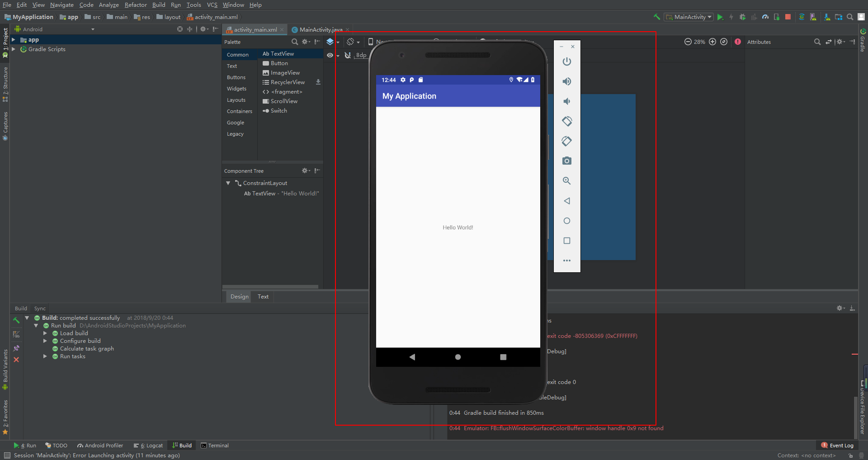Search in the Palette panel
Screen dimensions: 868x460
click(295, 42)
